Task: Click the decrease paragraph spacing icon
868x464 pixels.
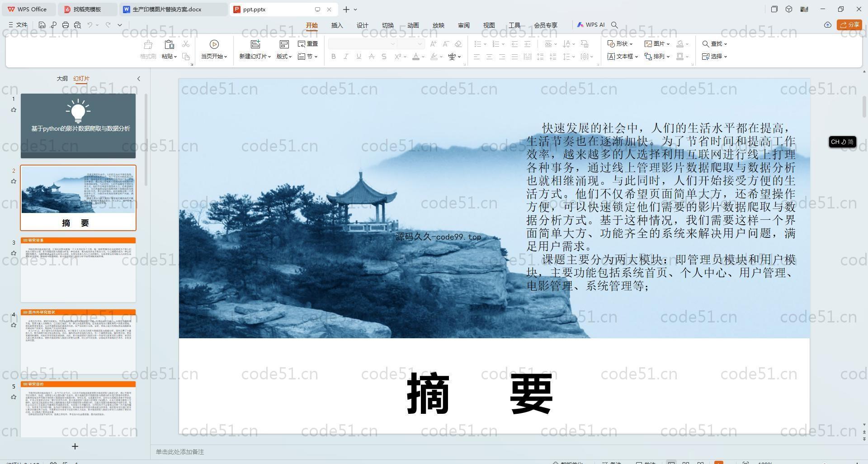Action: (553, 57)
